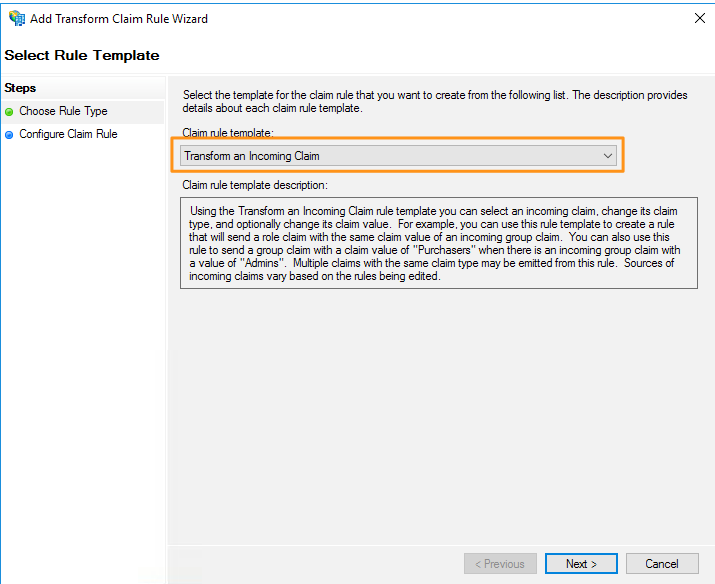Viewport: 715px width, 584px height.
Task: Click the wizard window title text
Action: (x=121, y=18)
